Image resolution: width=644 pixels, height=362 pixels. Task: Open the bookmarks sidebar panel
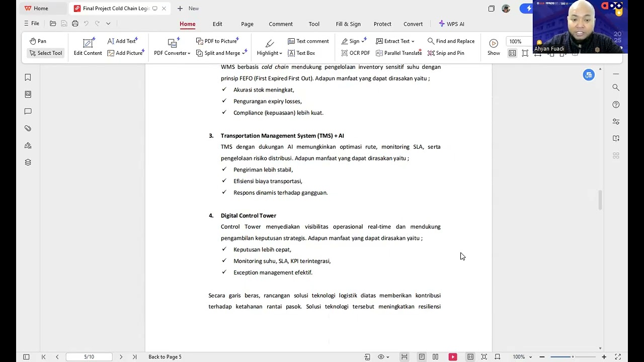(28, 77)
